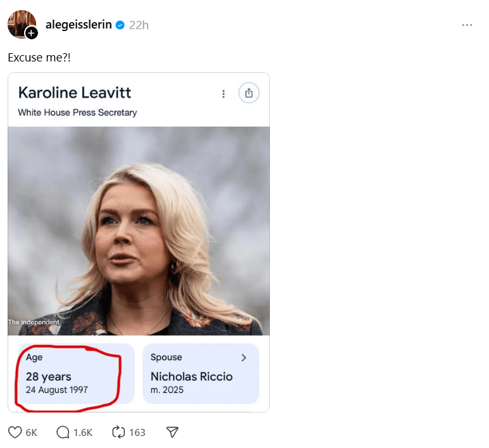Open replies via the comment bubble icon

[63, 432]
